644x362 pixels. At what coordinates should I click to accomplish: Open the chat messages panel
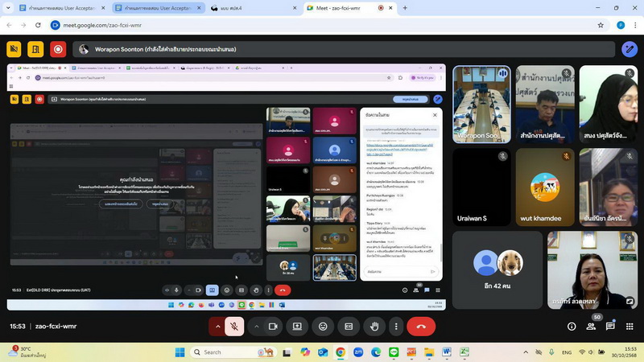pos(610,327)
